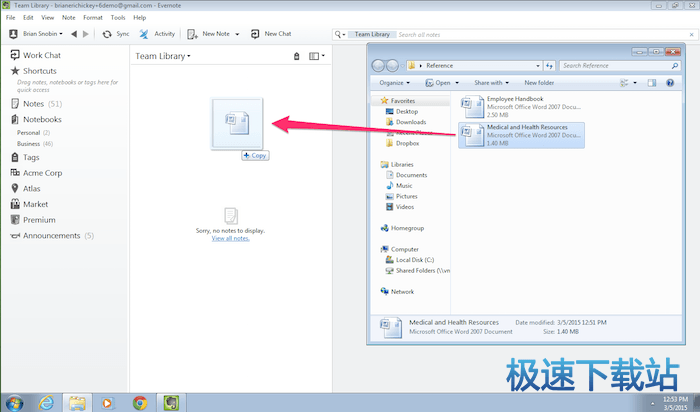Open Favorites in the navigation pane
Viewport: 700px width, 412px height.
tap(398, 101)
